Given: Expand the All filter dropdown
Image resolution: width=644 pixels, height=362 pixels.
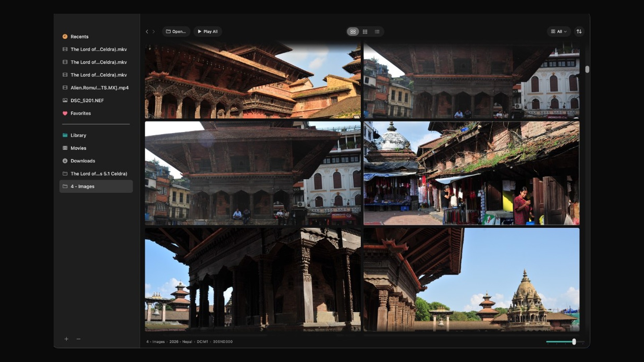Looking at the screenshot, I should coord(558,32).
